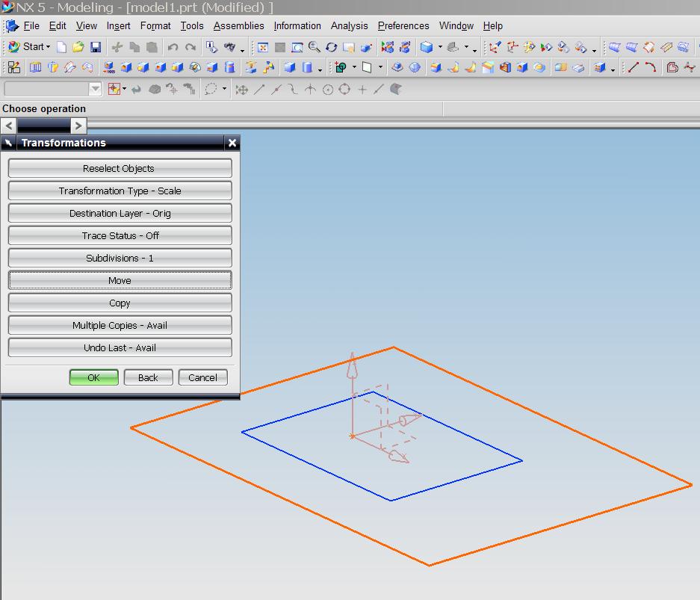Open the selection filter combo box arrow
This screenshot has width=700, height=600.
pyautogui.click(x=95, y=89)
